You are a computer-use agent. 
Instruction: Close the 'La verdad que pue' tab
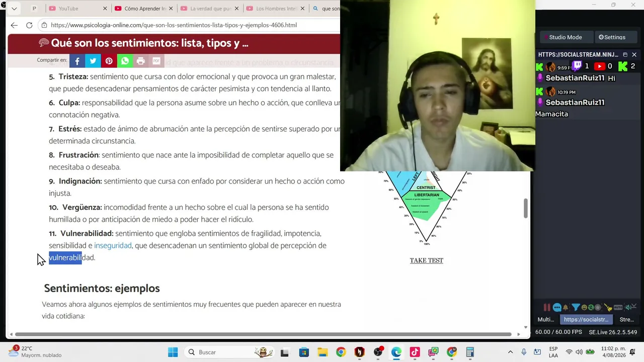click(237, 9)
